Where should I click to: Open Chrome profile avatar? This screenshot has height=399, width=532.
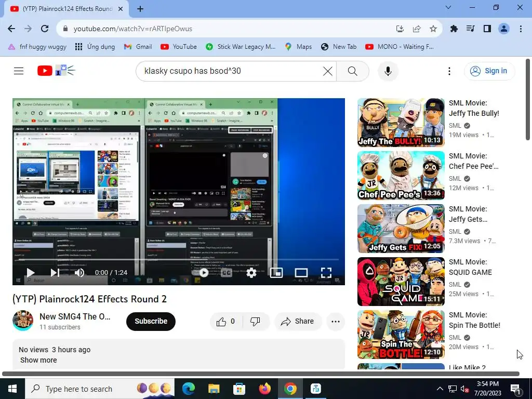504,29
